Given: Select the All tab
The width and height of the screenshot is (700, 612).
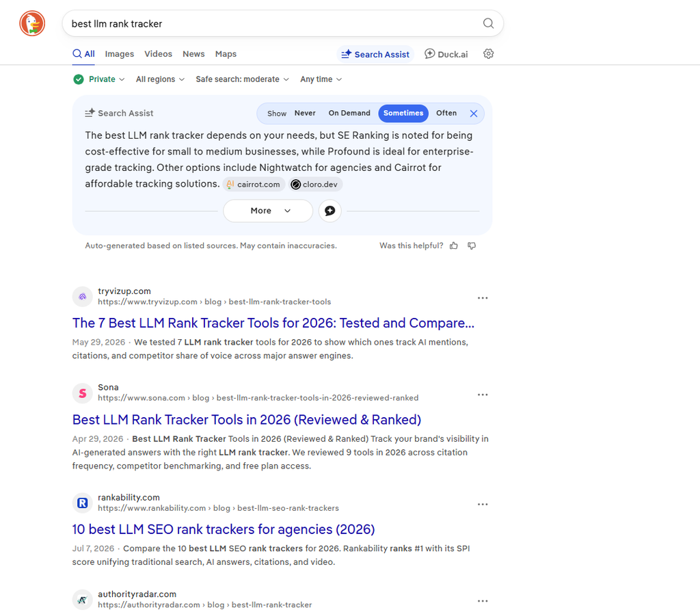Looking at the screenshot, I should pos(84,54).
